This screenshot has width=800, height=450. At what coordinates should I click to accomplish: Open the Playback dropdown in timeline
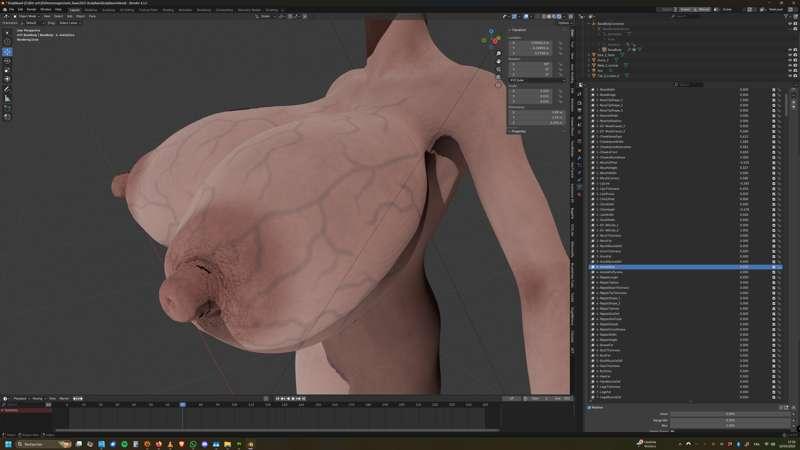click(x=20, y=398)
